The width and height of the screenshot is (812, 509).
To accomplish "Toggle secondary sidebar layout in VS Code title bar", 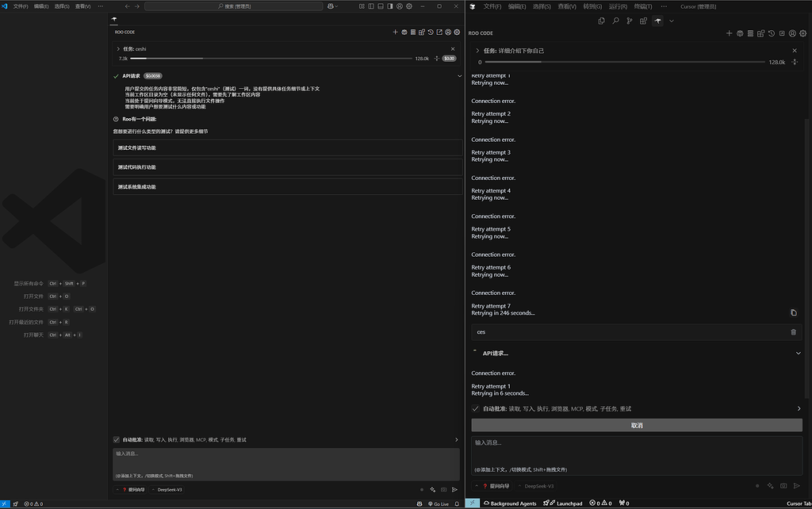I will [390, 6].
